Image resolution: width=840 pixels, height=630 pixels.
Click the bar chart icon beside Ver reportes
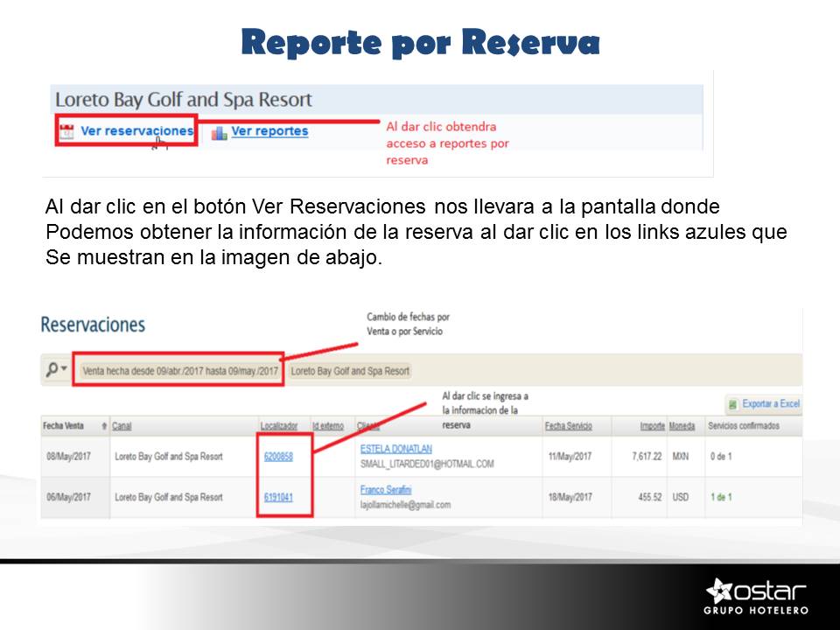[x=219, y=132]
